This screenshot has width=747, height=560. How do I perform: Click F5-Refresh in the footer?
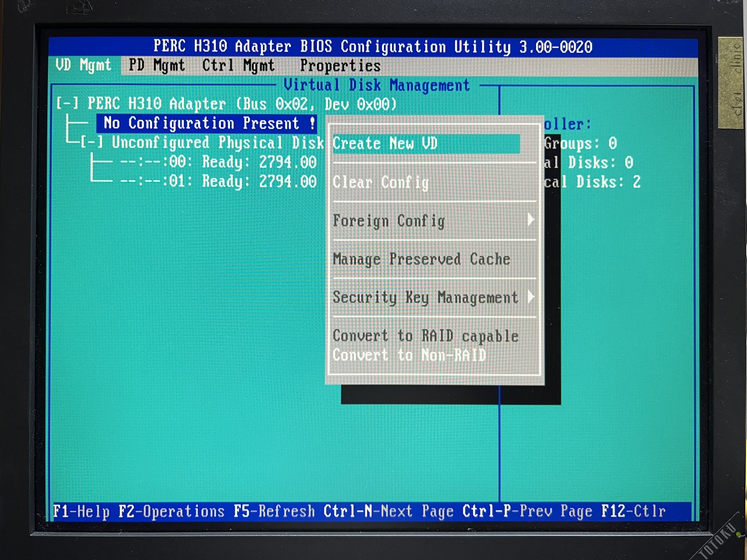pyautogui.click(x=274, y=512)
